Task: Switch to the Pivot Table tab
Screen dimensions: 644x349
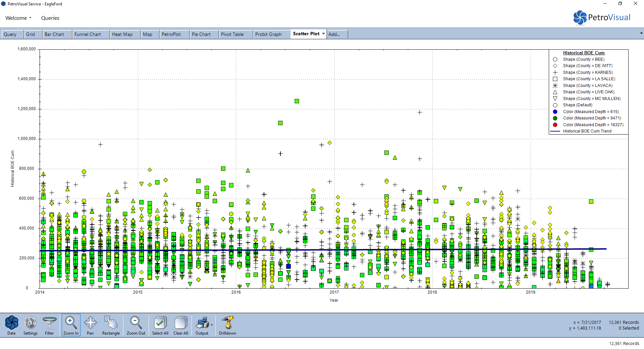Action: pyautogui.click(x=232, y=34)
